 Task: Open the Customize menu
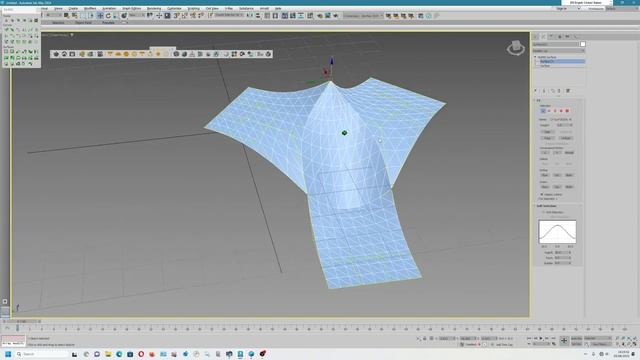pyautogui.click(x=174, y=8)
